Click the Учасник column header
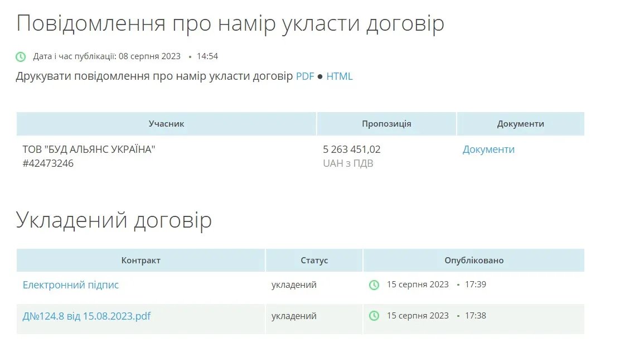The width and height of the screenshot is (644, 352). coord(166,124)
